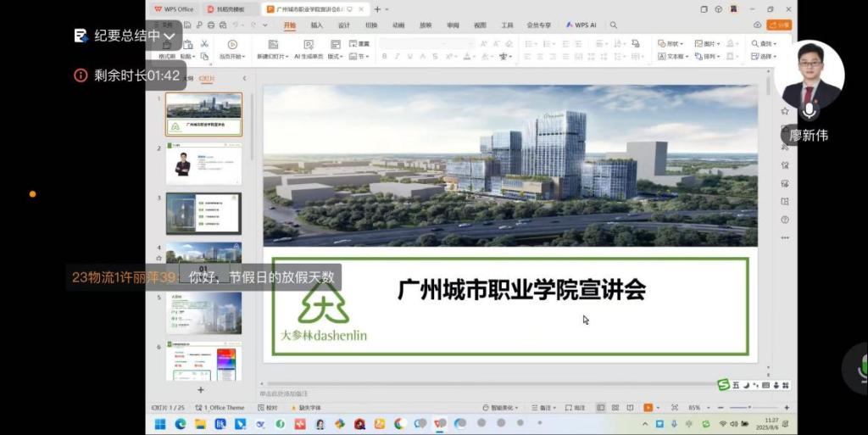
Task: Click the AI generate single page icon
Action: tap(309, 45)
